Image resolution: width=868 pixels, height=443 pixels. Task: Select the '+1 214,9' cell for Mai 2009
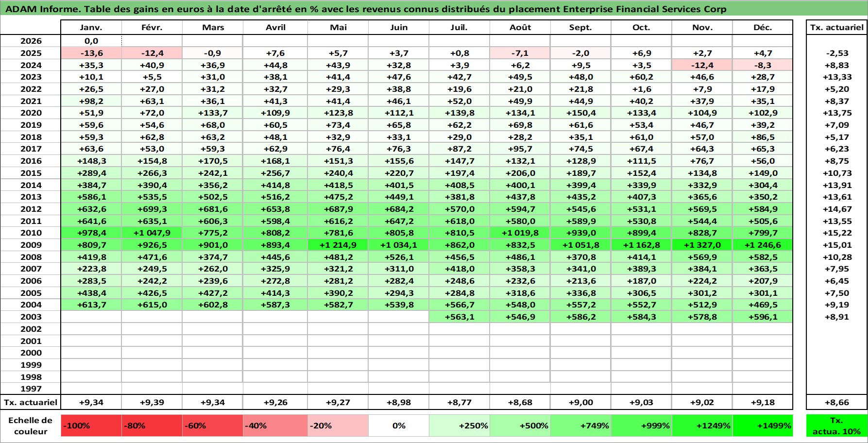click(x=338, y=245)
